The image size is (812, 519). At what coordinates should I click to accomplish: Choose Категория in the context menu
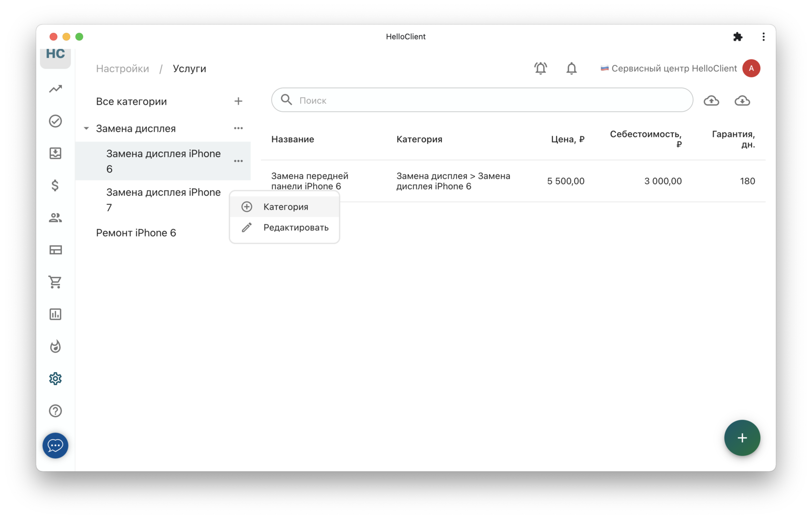pyautogui.click(x=285, y=207)
